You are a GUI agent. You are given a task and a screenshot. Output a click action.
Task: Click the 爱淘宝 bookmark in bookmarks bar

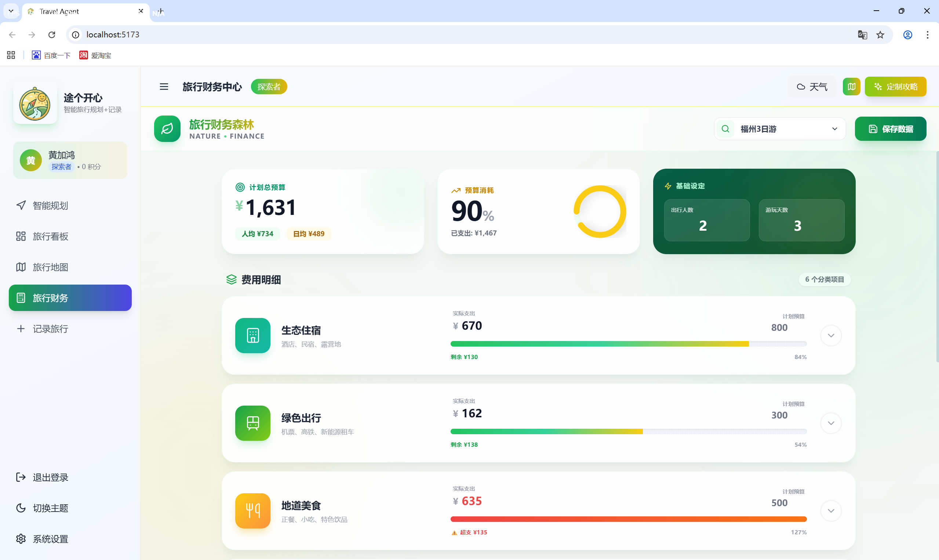[x=101, y=55]
